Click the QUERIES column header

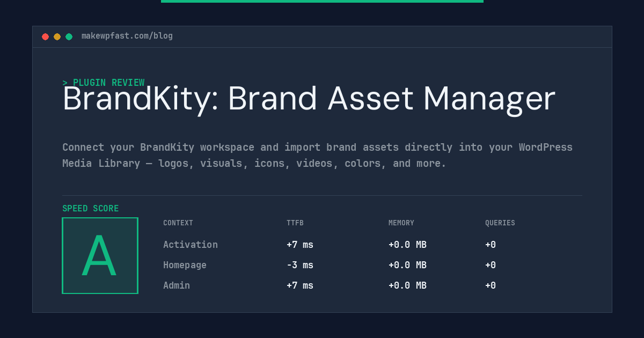tap(500, 223)
